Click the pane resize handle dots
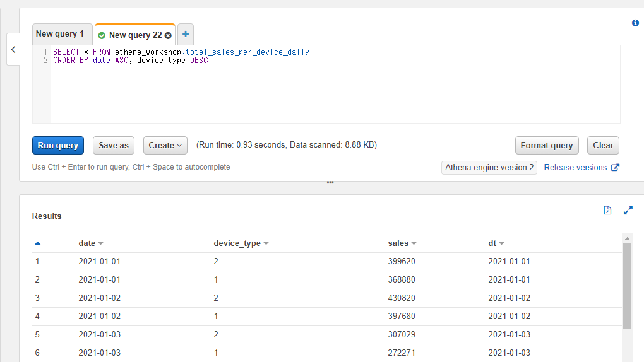The image size is (644, 362). point(330,182)
